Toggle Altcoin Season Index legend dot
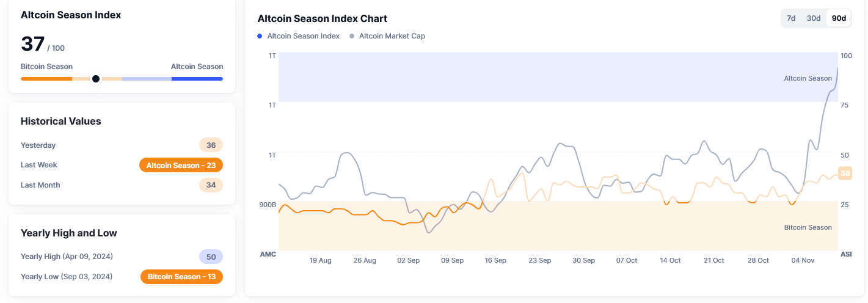The width and height of the screenshot is (868, 303). tap(260, 36)
